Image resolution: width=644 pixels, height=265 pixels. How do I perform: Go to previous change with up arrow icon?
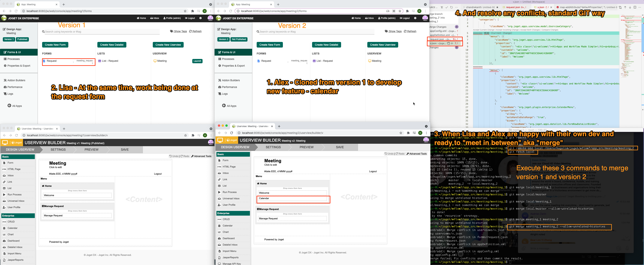click(625, 7)
